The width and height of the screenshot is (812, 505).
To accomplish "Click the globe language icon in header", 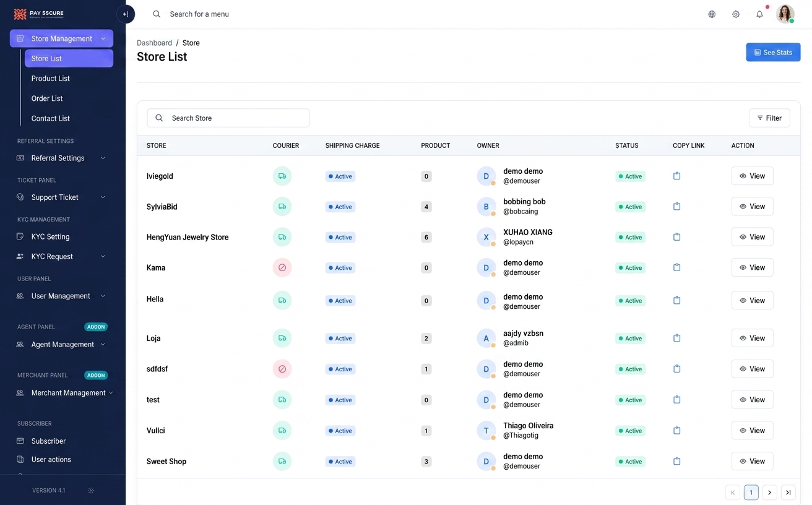I will [x=712, y=14].
